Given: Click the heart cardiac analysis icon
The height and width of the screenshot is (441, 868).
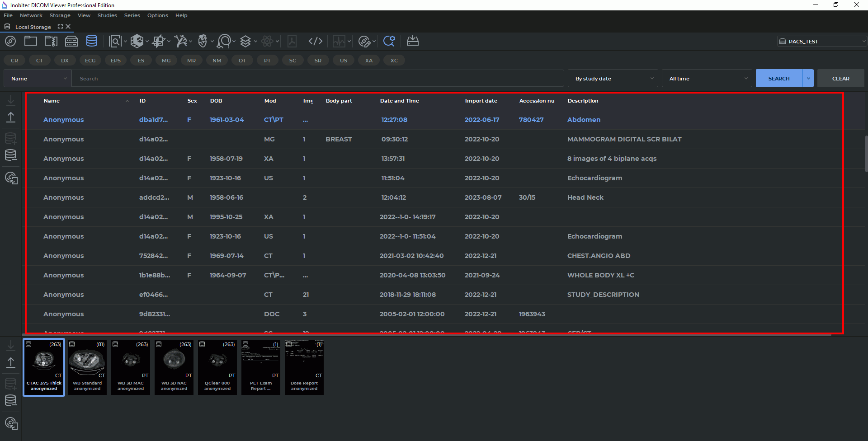Looking at the screenshot, I should pos(203,42).
